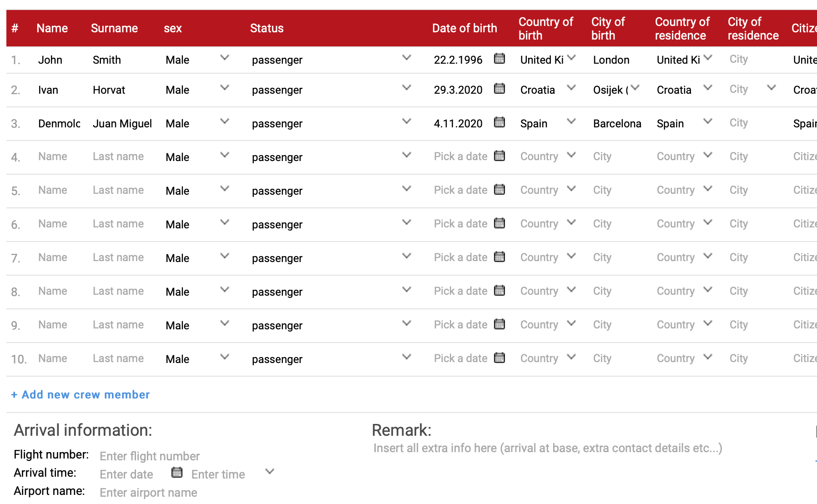Open City of residence dropdown for Ivan
Image resolution: width=817 pixels, height=504 pixels.
pyautogui.click(x=771, y=88)
